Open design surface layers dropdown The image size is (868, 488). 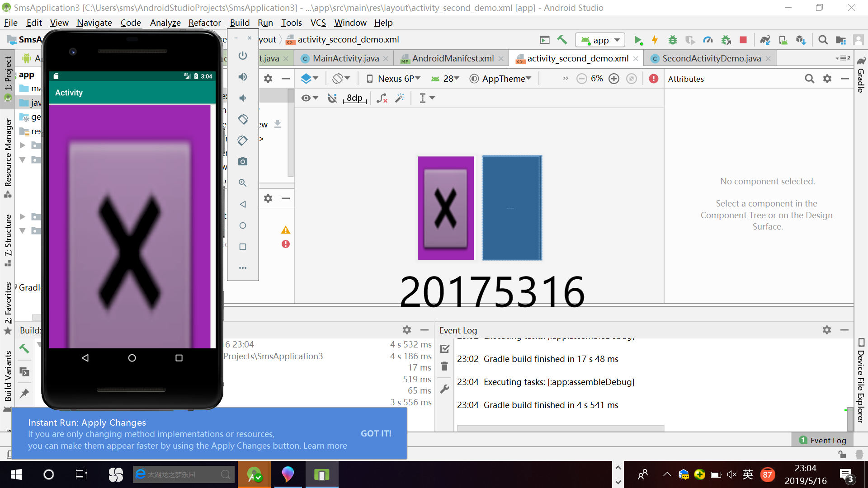[309, 79]
